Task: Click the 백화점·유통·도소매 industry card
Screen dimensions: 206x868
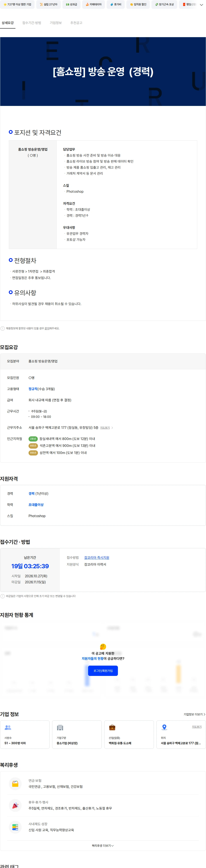Action: coord(129,735)
